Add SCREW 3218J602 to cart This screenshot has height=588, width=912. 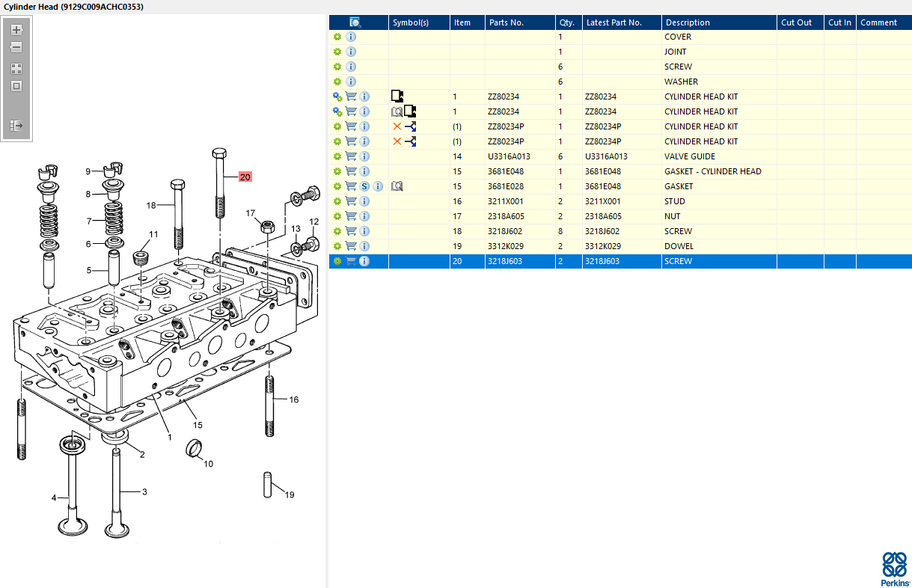tap(351, 231)
